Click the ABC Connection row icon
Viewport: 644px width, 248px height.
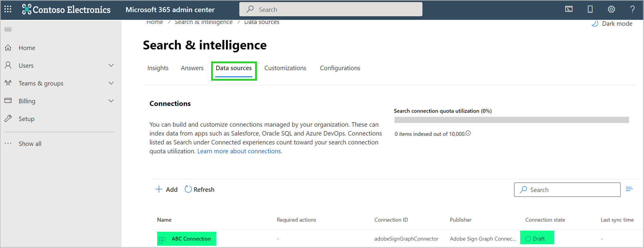[162, 240]
